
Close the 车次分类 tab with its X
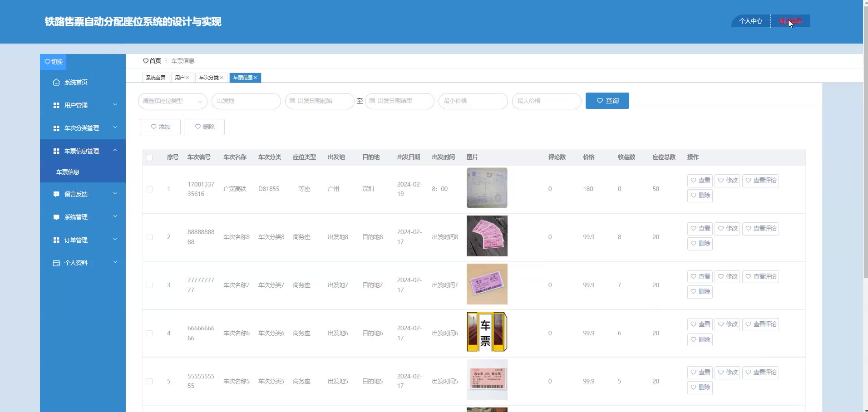coord(221,78)
